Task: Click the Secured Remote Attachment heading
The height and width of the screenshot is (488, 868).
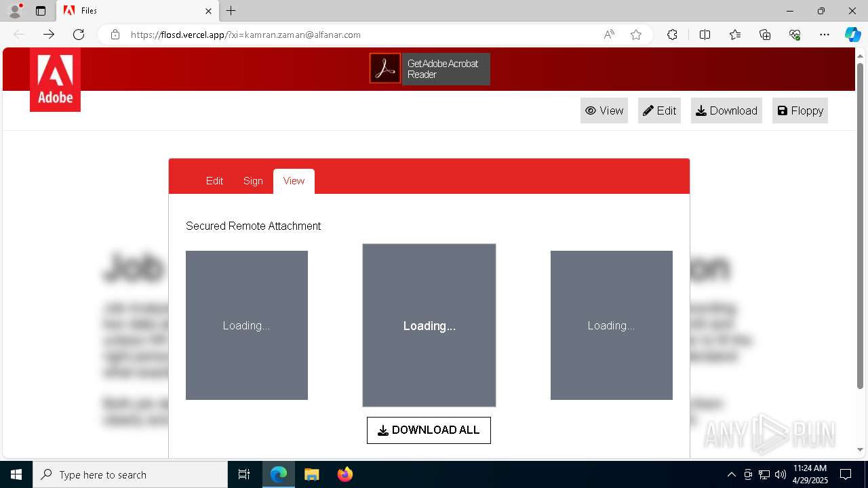Action: coord(254,226)
